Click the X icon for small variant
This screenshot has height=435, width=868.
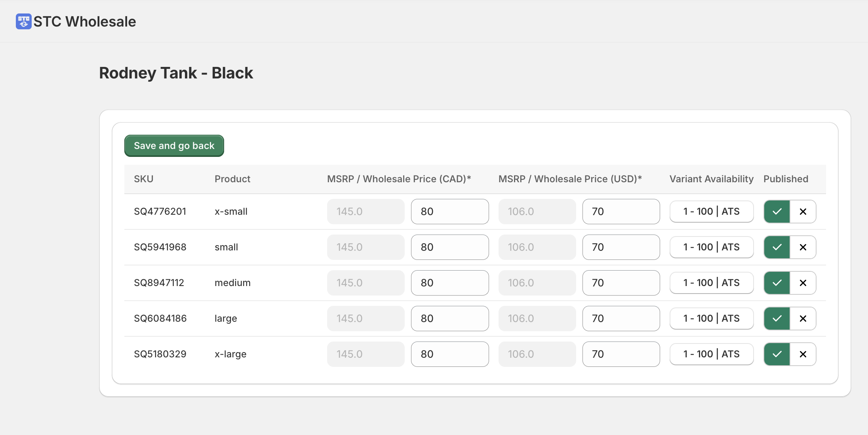click(803, 247)
